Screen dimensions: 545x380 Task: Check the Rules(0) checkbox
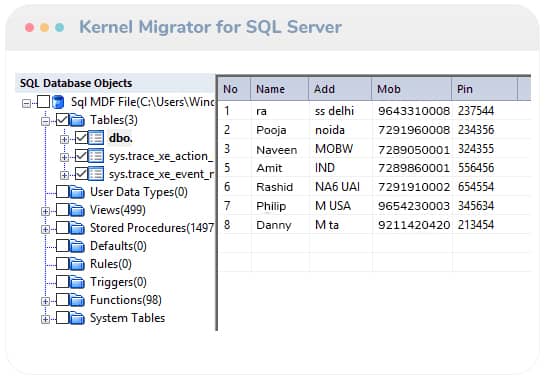[x=62, y=264]
